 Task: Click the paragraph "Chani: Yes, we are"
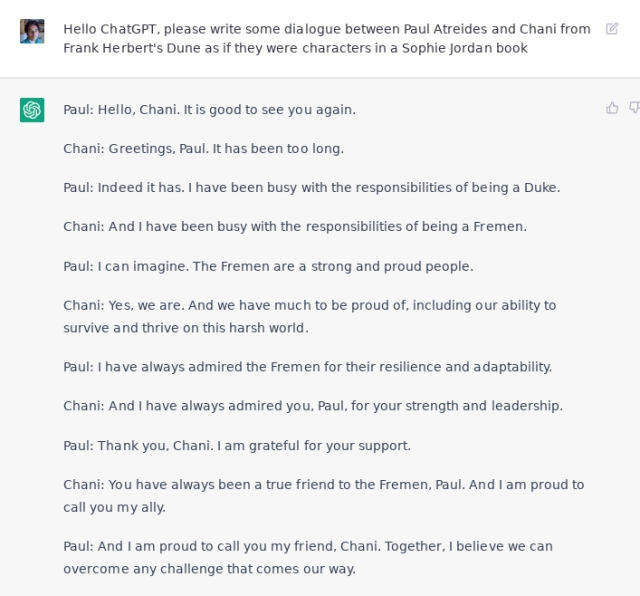click(309, 316)
